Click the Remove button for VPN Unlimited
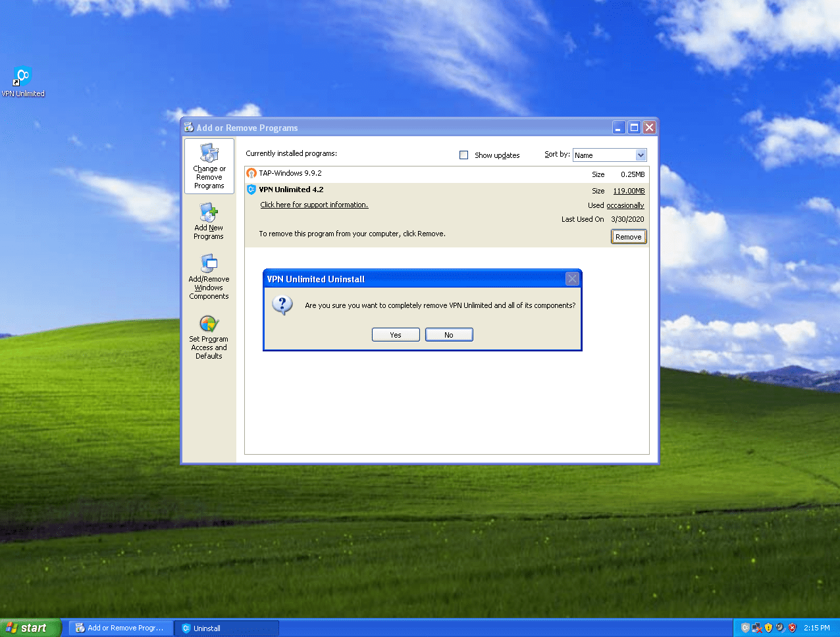This screenshot has height=637, width=840. click(628, 236)
